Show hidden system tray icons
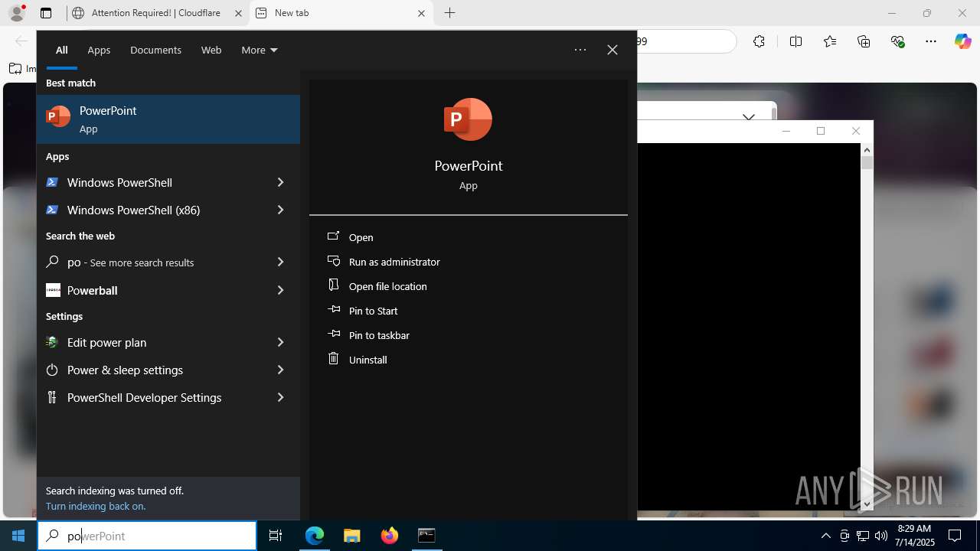Screen dimensions: 980x551 tap(825, 536)
